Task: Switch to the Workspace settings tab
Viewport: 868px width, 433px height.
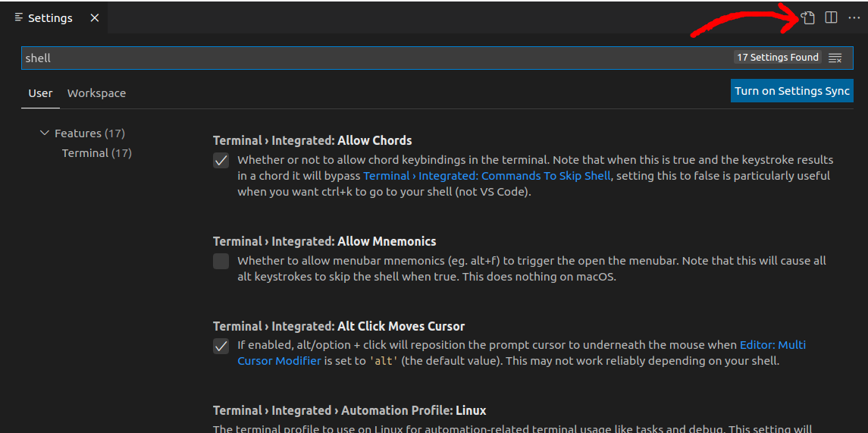Action: (96, 93)
